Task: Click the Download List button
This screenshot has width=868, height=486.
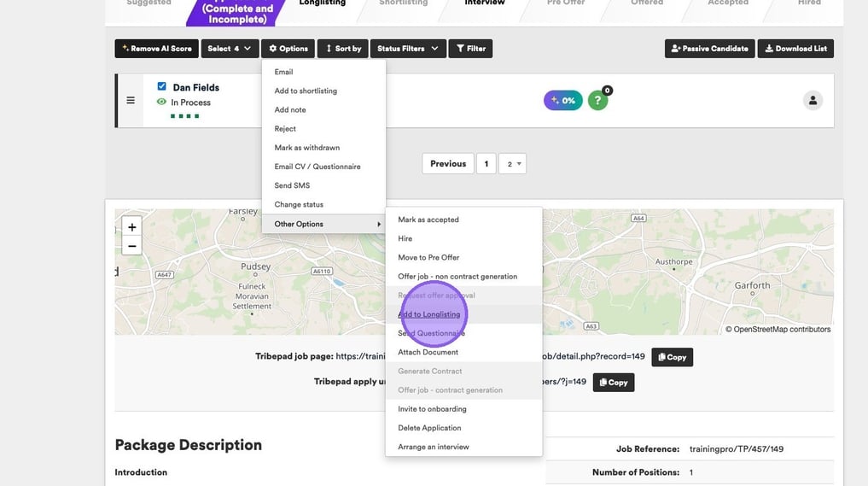Action: click(x=795, y=49)
